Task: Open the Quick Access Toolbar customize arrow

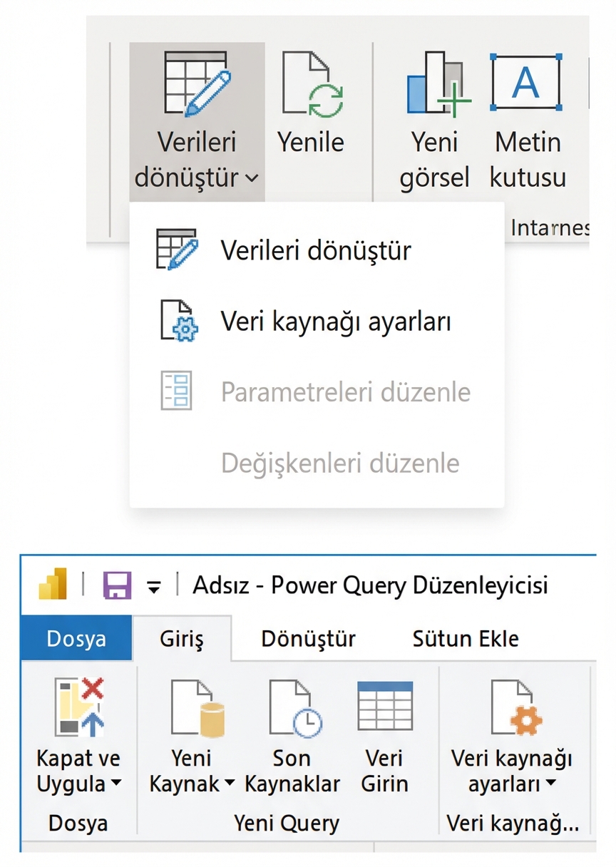Action: coord(154,585)
